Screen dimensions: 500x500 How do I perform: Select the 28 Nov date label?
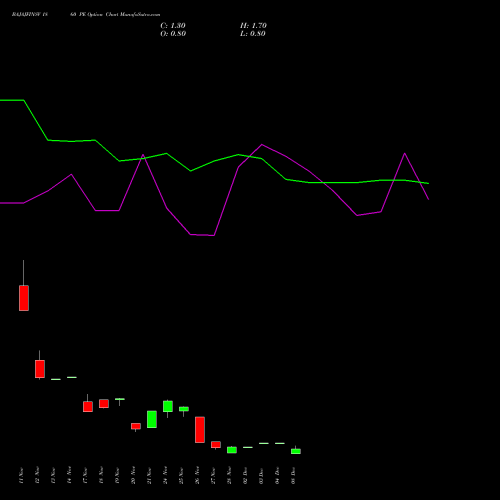point(229,475)
